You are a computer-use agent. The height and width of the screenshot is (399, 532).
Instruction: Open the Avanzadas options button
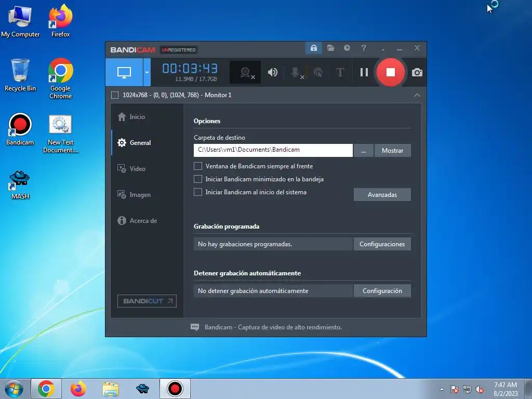coord(382,195)
